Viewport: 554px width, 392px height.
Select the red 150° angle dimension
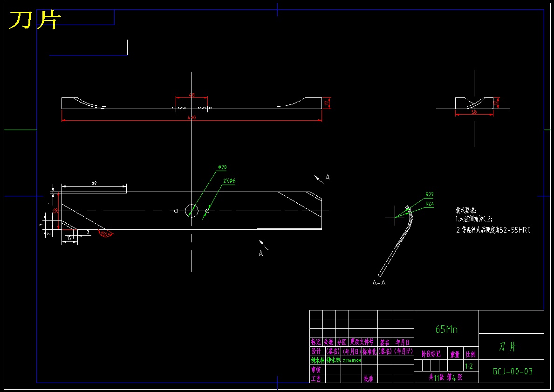click(x=106, y=234)
